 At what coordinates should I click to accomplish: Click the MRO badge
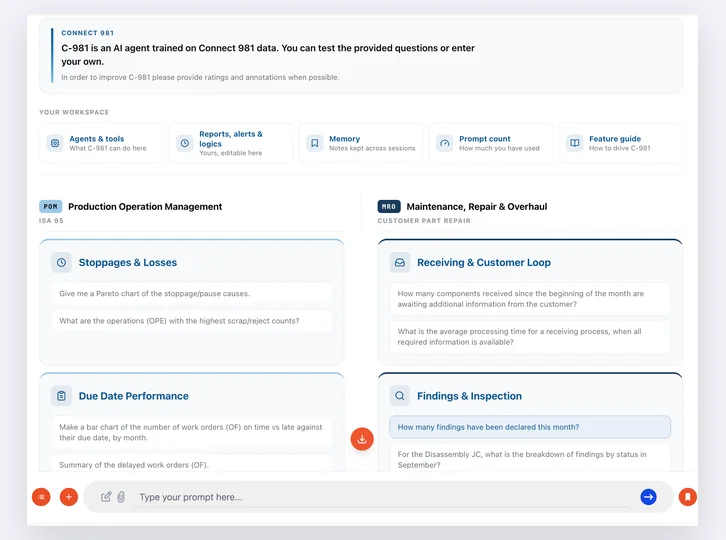(x=389, y=207)
